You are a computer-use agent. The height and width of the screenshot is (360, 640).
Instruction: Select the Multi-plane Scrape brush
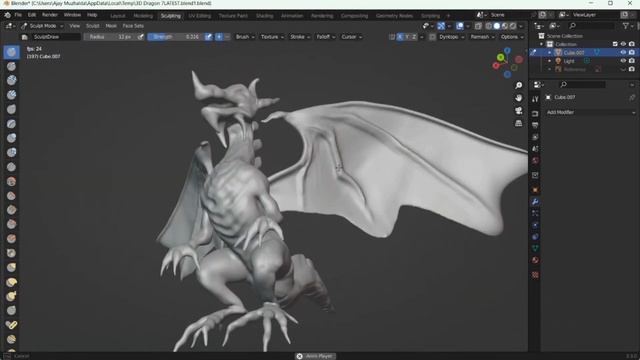click(x=11, y=238)
